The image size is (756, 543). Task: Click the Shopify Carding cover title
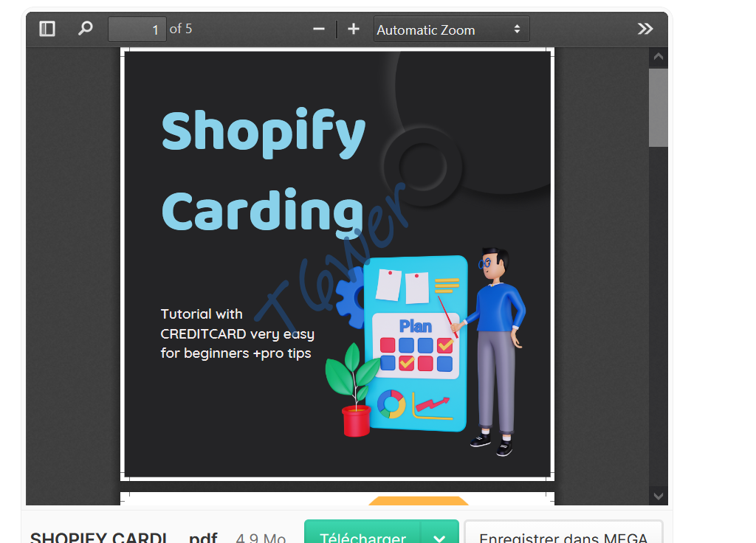coord(263,170)
